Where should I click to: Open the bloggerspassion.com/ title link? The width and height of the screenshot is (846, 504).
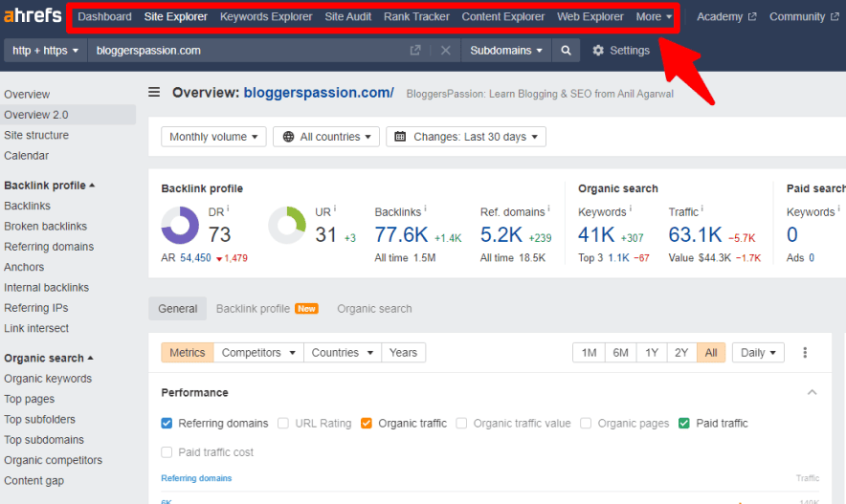319,93
